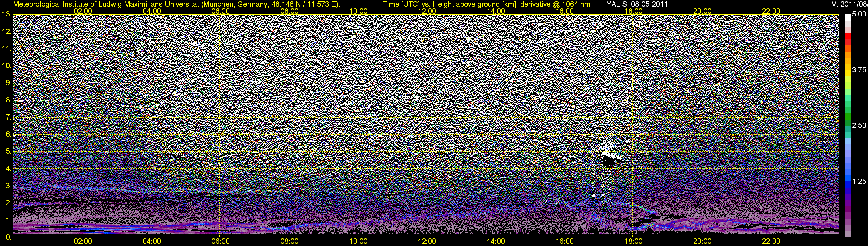Screen dimensions: 868x246
Task: Click the 14:00 label on the top time axis
Action: point(496,11)
